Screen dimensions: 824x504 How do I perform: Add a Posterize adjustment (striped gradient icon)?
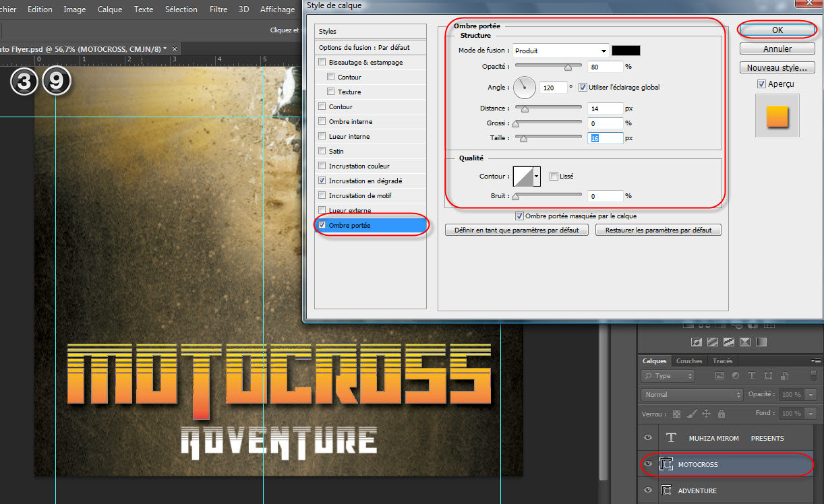coord(713,342)
